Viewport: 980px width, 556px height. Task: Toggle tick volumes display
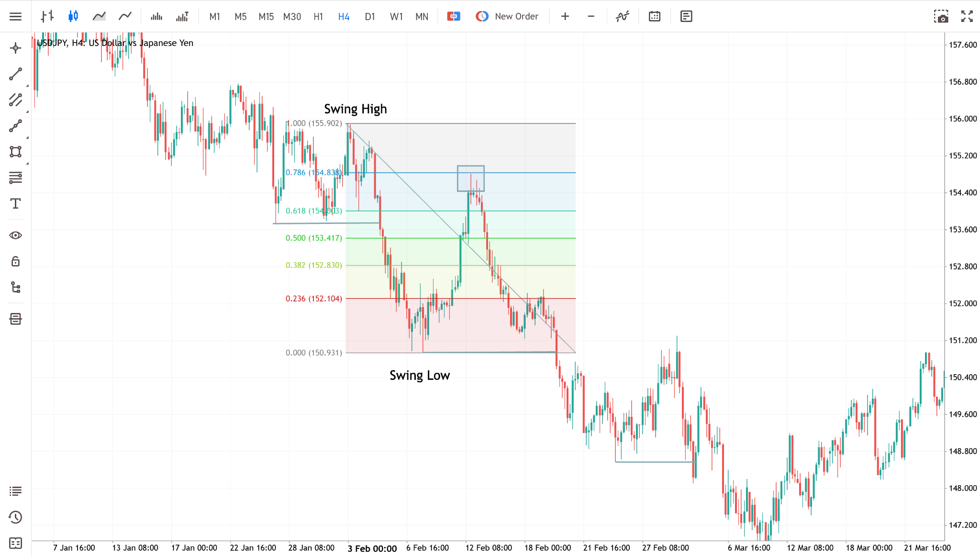[156, 16]
